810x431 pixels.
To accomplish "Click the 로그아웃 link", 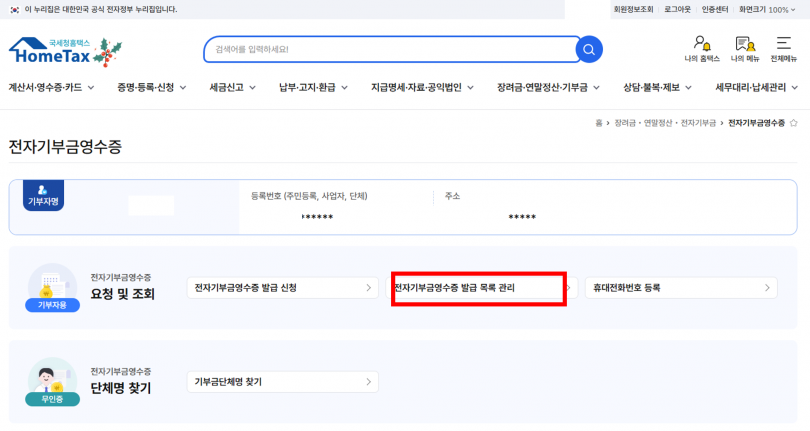I will click(x=677, y=9).
